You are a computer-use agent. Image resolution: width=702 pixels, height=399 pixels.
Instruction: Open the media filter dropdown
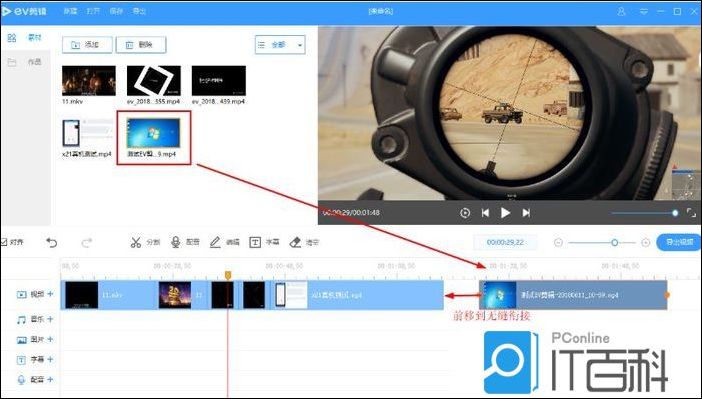tap(280, 45)
